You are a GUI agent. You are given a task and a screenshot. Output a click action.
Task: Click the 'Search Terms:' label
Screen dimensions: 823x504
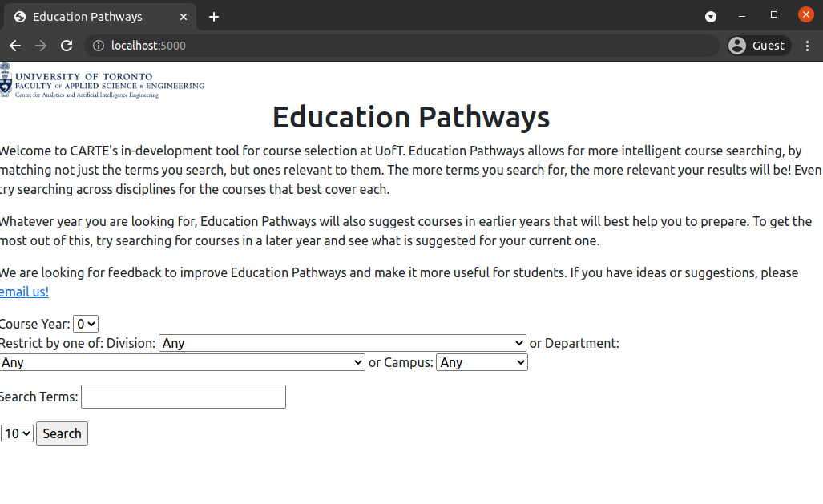[38, 397]
